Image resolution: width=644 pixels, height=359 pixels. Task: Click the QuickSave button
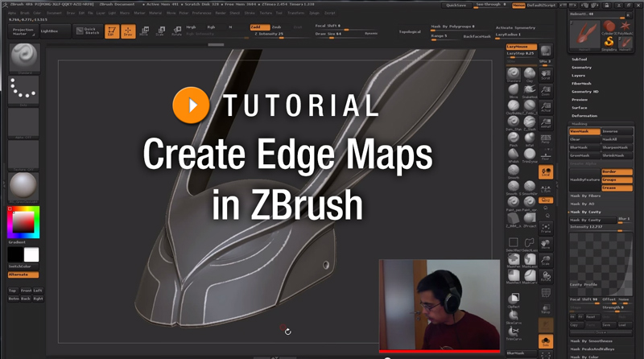click(x=456, y=6)
